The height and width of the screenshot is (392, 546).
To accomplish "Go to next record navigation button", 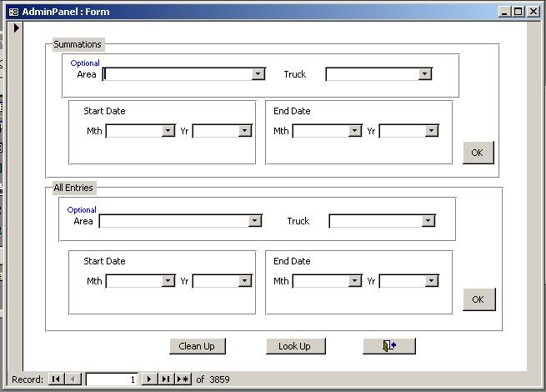I will 149,379.
